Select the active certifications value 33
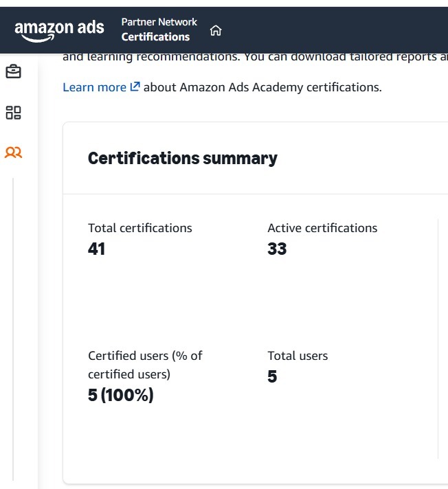Image resolution: width=448 pixels, height=489 pixels. click(277, 249)
